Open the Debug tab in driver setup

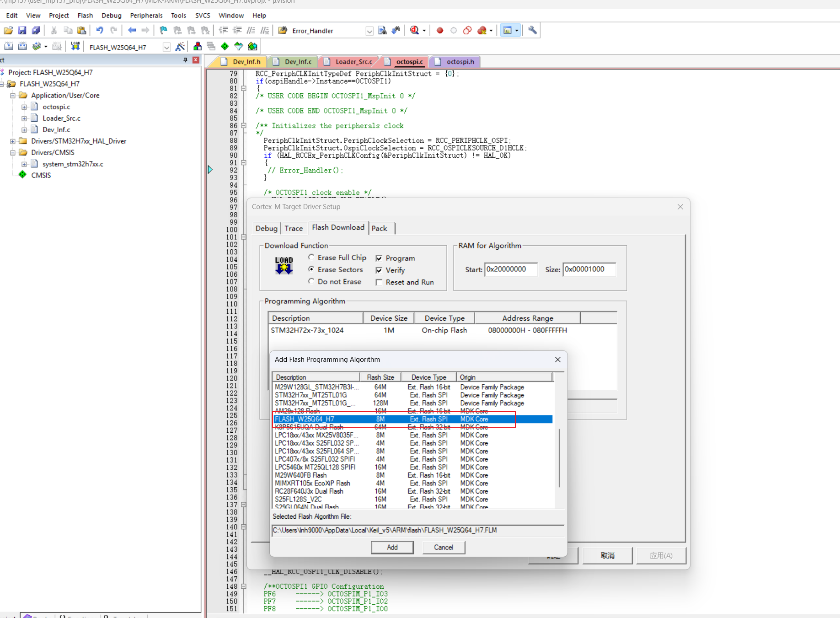tap(266, 228)
